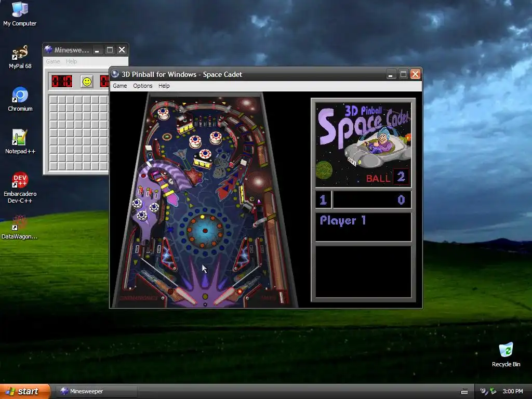
Task: Select the Embarcadero Dev-C++ desktop icon
Action: (x=20, y=188)
